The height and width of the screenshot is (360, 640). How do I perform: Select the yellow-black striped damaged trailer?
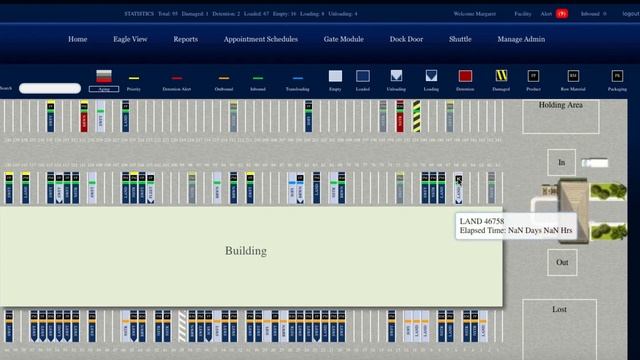coord(416,116)
